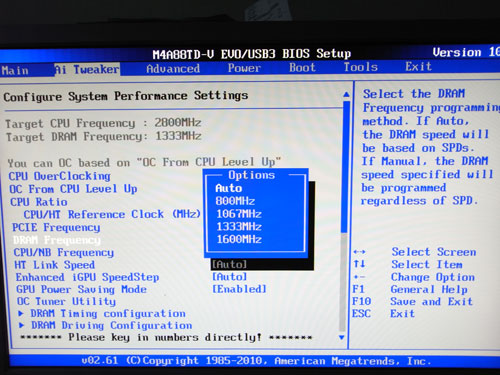Change Enhanced iGPU SpeedStep Auto value

tap(230, 277)
